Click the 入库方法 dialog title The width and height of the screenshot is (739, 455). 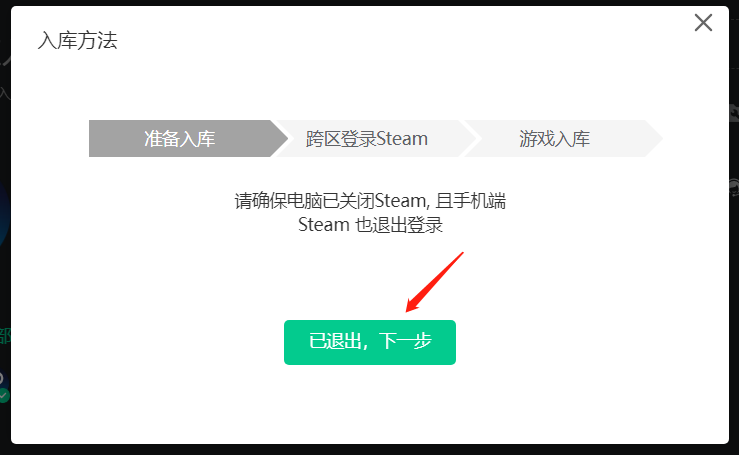[77, 41]
